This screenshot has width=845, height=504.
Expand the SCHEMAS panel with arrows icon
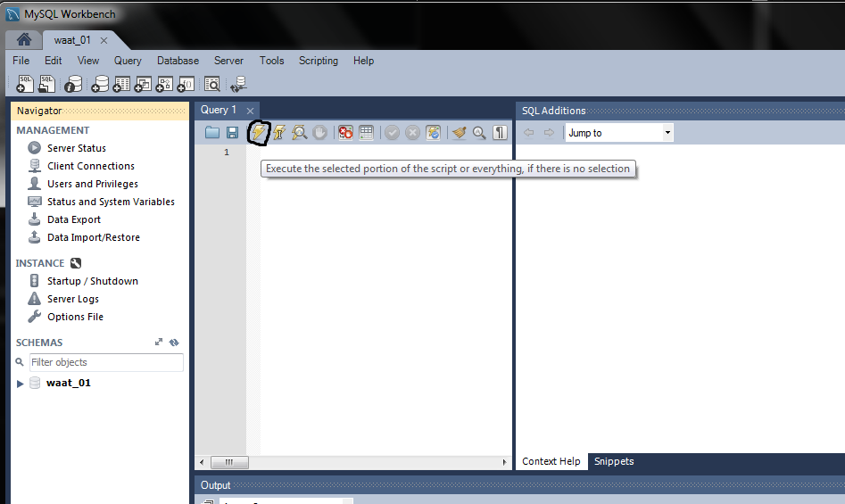pyautogui.click(x=159, y=342)
